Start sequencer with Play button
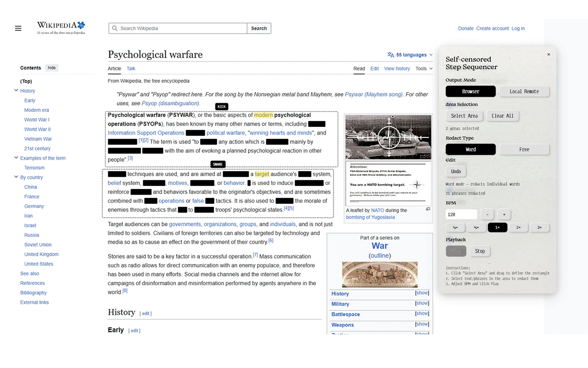The image size is (588, 368). [x=456, y=251]
